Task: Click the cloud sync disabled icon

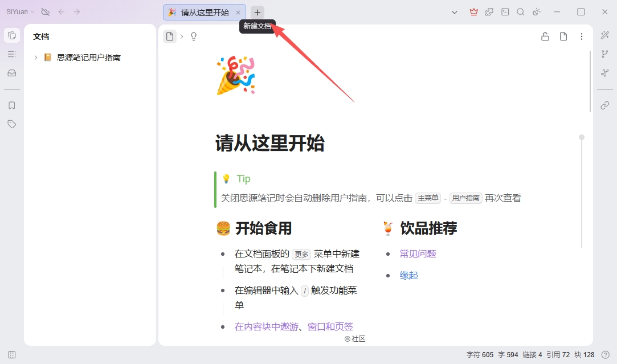Action: coord(45,12)
